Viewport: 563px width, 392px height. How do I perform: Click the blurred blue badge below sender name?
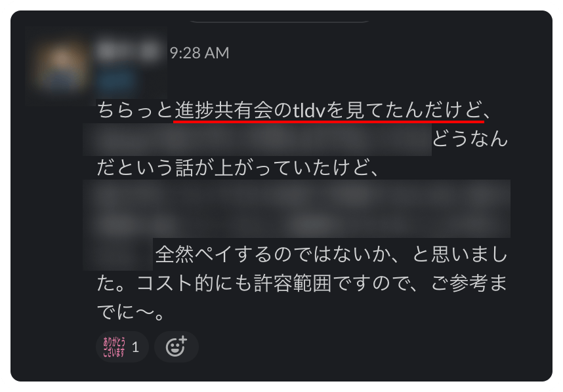[x=115, y=81]
